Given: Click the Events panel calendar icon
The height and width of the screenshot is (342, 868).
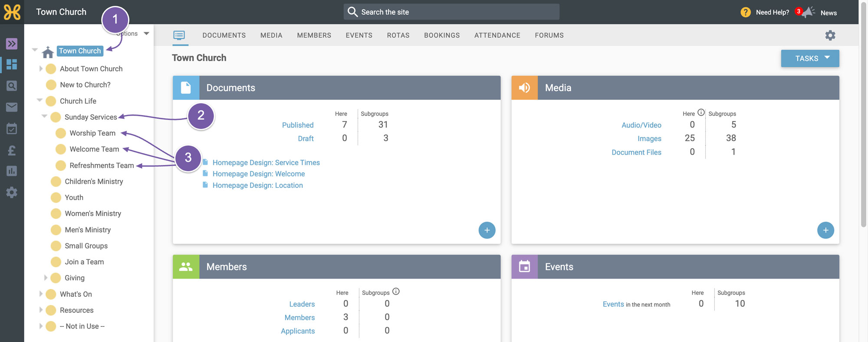Looking at the screenshot, I should pyautogui.click(x=524, y=267).
